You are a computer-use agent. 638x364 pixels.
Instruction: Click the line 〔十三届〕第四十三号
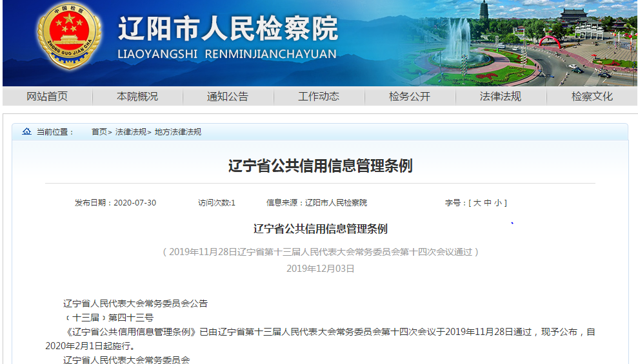pos(108,318)
